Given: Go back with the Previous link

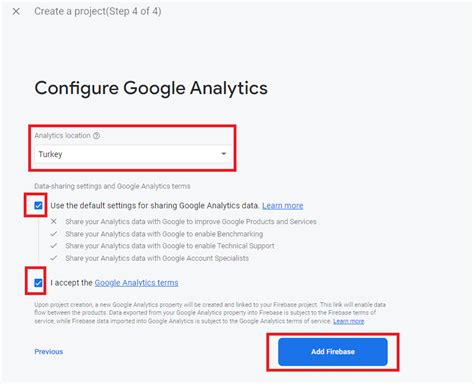Looking at the screenshot, I should point(49,352).
